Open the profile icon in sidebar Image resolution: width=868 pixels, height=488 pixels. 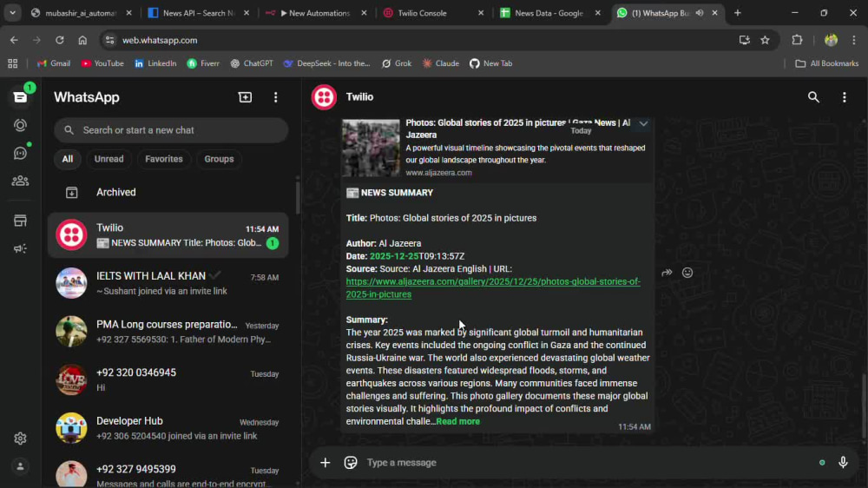pyautogui.click(x=21, y=466)
